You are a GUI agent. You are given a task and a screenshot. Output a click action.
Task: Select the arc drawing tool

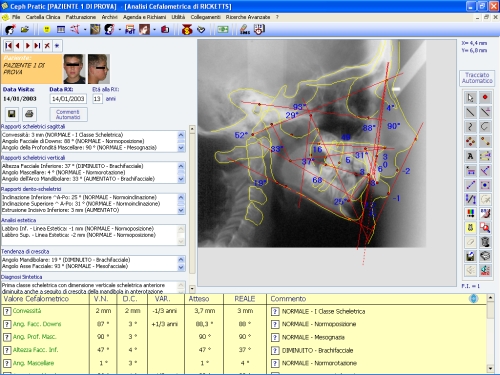point(485,127)
